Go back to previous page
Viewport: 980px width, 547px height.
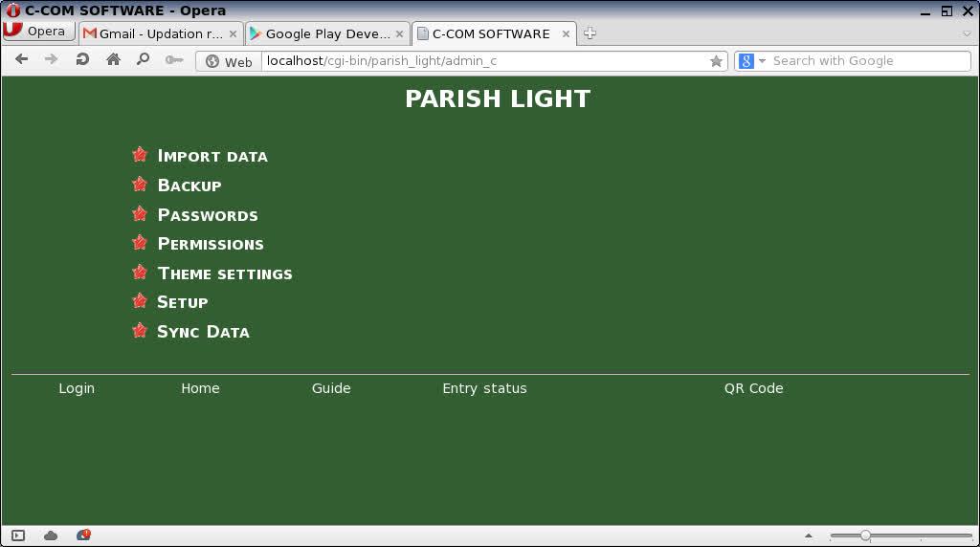(x=21, y=59)
